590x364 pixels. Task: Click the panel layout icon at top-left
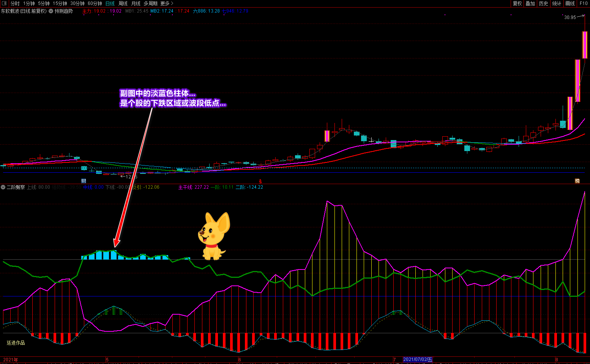4,3
